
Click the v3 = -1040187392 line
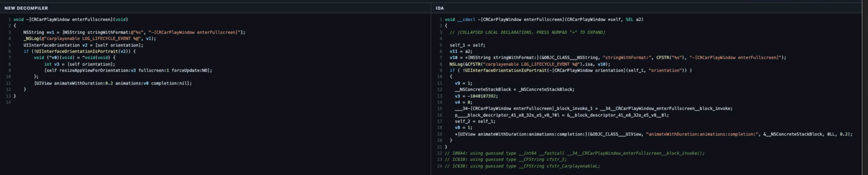click(x=476, y=96)
